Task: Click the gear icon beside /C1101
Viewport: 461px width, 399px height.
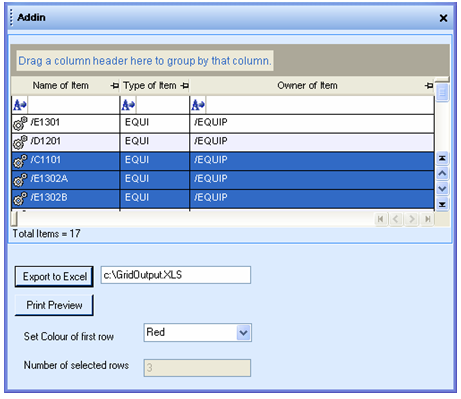Action: (x=20, y=161)
